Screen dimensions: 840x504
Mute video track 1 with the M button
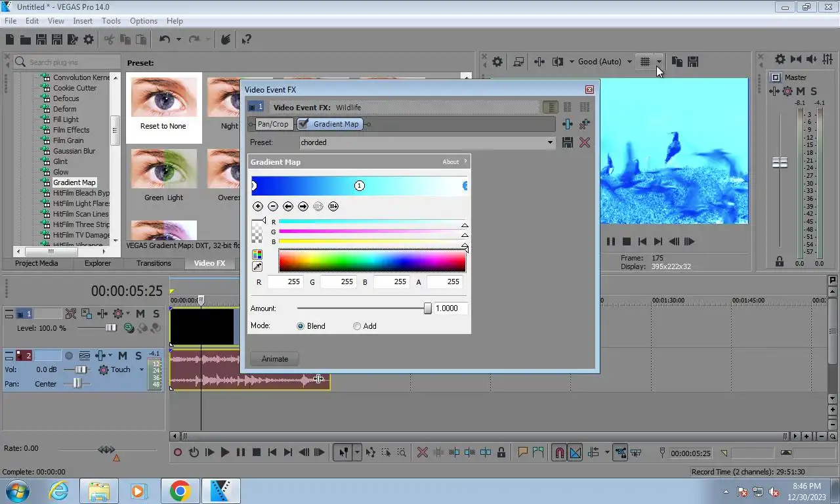click(140, 314)
